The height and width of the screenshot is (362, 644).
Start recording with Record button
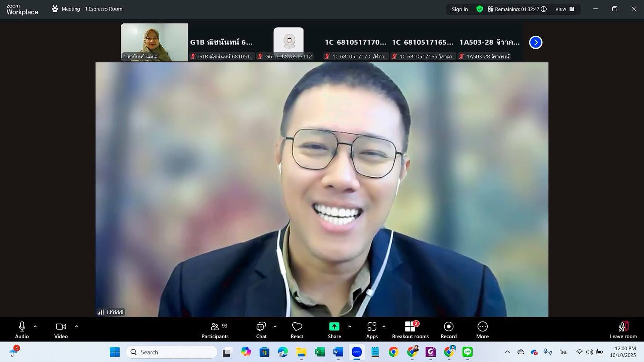[x=448, y=330]
